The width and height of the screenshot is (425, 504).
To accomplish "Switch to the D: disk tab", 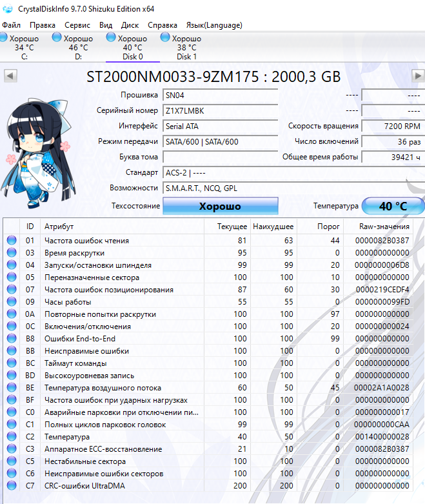I will (x=79, y=47).
